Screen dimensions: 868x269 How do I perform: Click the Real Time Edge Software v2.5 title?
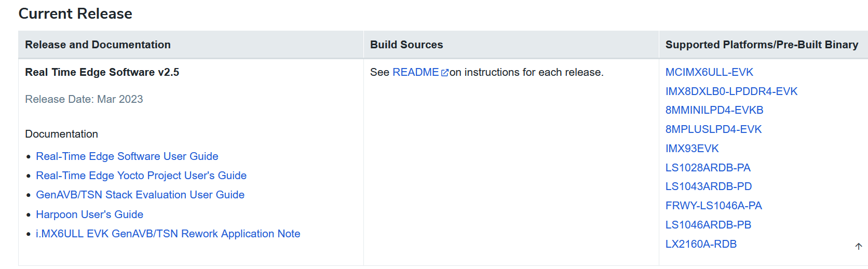point(102,72)
